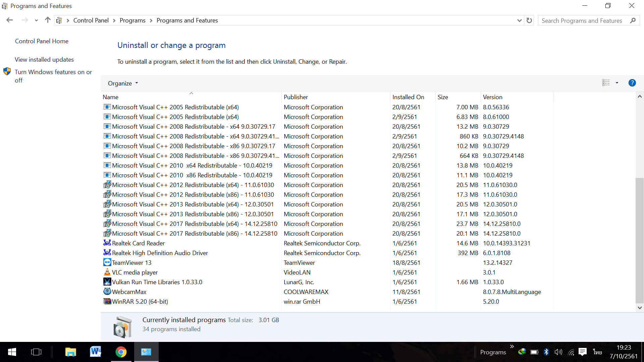Image resolution: width=644 pixels, height=362 pixels.
Task: Sort the list by the Publisher column
Action: coord(296,97)
